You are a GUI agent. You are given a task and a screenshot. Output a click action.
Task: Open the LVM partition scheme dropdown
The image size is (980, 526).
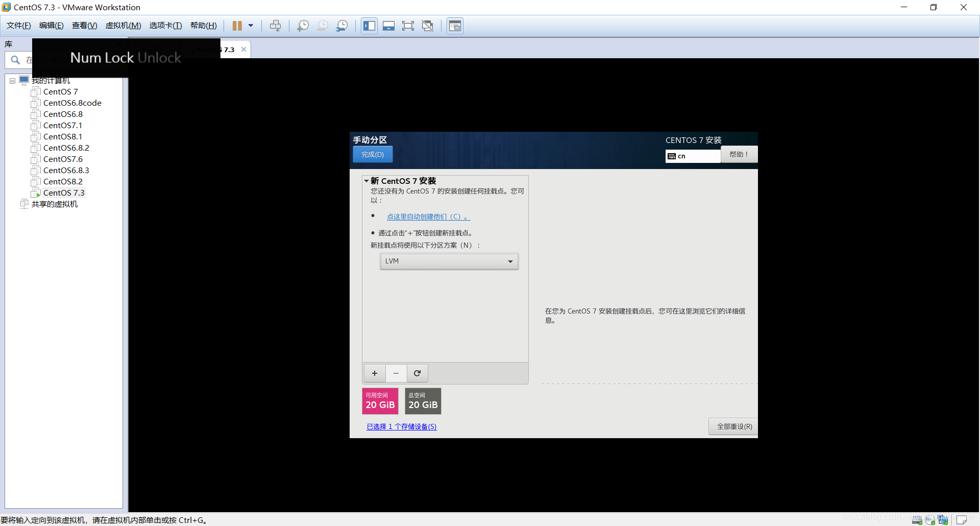[449, 261]
